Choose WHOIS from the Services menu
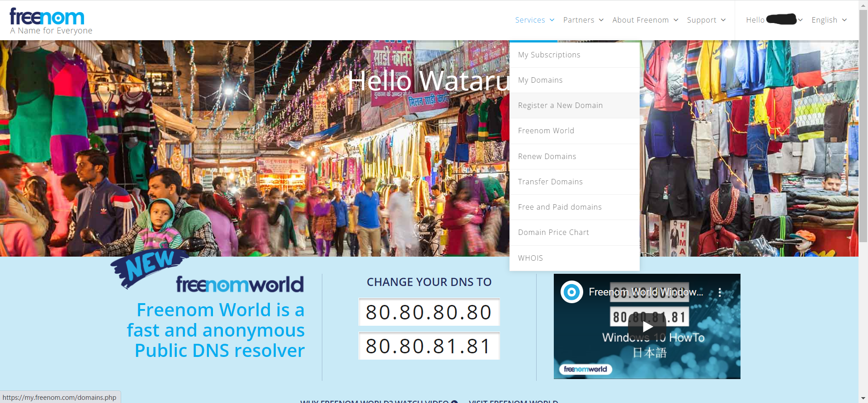This screenshot has width=868, height=403. (575, 258)
